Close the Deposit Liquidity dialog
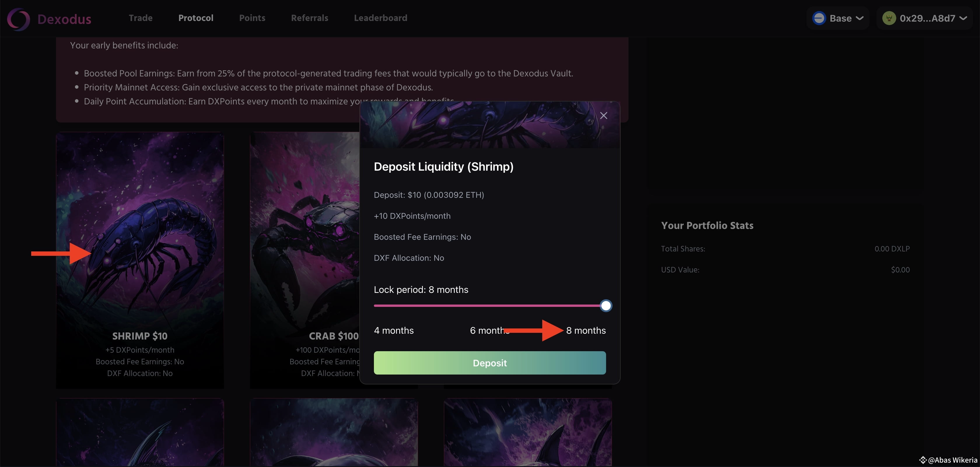The image size is (980, 467). (x=603, y=116)
